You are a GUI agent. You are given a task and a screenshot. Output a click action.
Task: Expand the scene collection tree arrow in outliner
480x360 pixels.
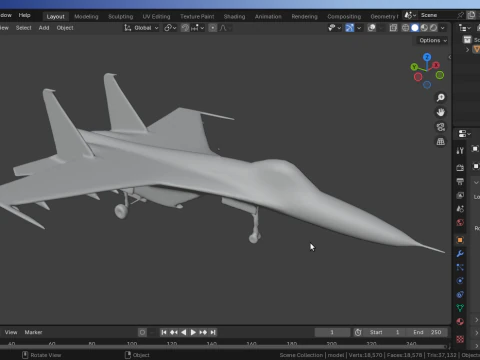pos(467,50)
